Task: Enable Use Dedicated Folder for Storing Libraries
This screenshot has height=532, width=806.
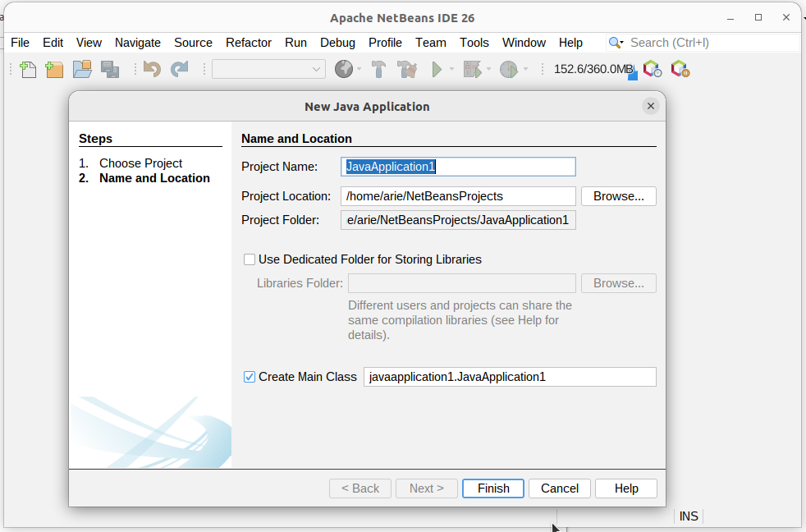Action: [x=250, y=259]
